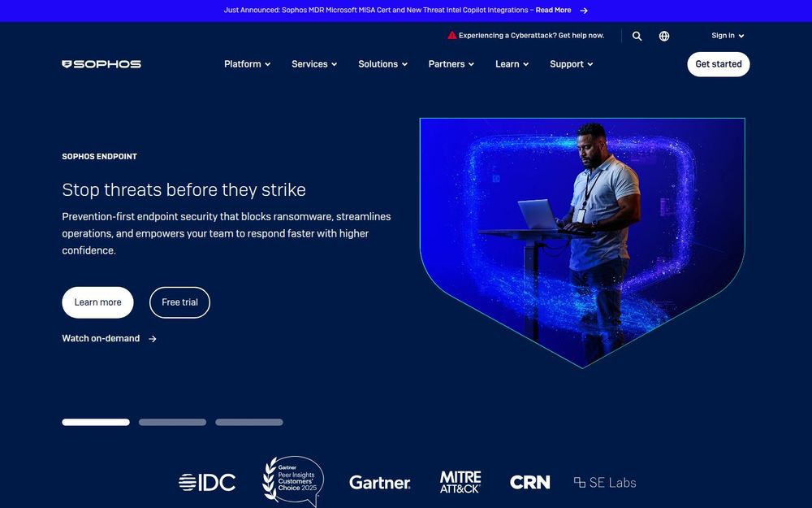812x508 pixels.
Task: Expand the Support menu
Action: 571,64
